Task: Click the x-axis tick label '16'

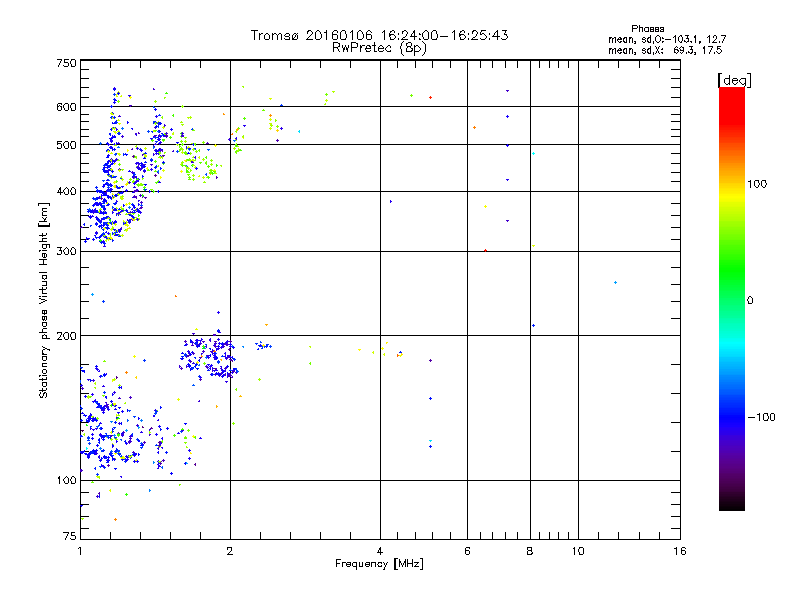Action: pyautogui.click(x=680, y=551)
